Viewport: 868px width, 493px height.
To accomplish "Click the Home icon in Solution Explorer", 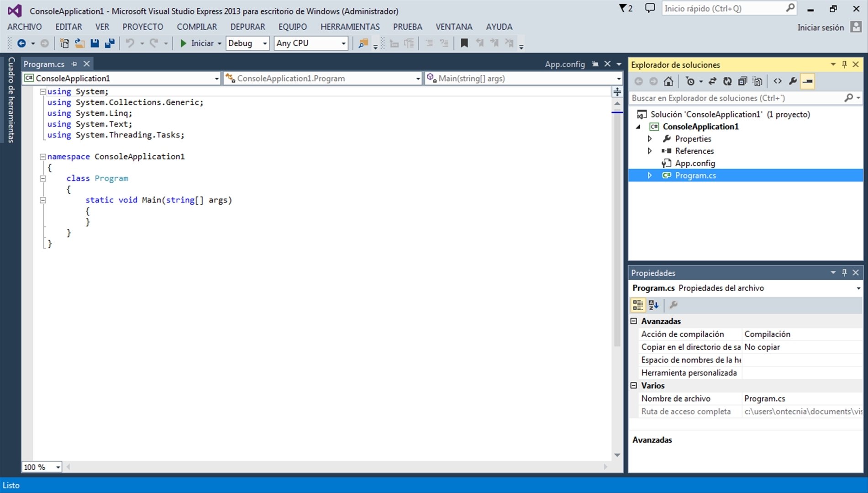I will (668, 81).
